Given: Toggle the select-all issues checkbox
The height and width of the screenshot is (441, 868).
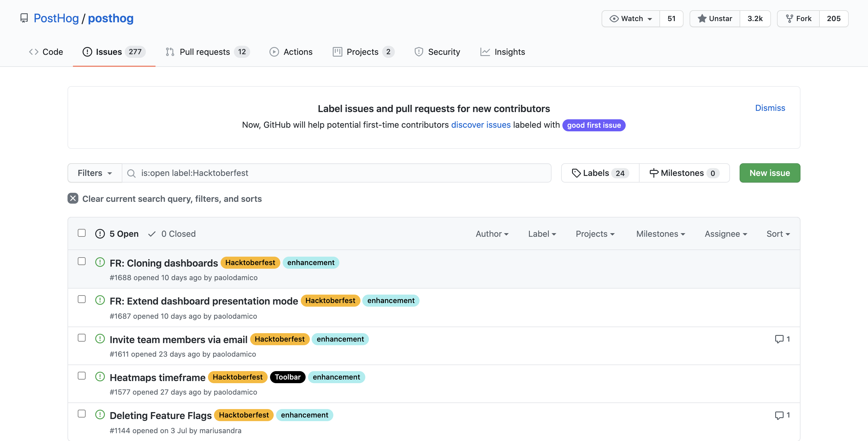Looking at the screenshot, I should pyautogui.click(x=82, y=233).
